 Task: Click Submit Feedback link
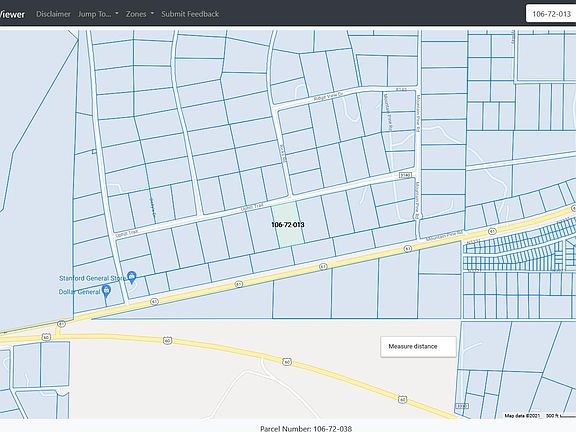pyautogui.click(x=190, y=14)
